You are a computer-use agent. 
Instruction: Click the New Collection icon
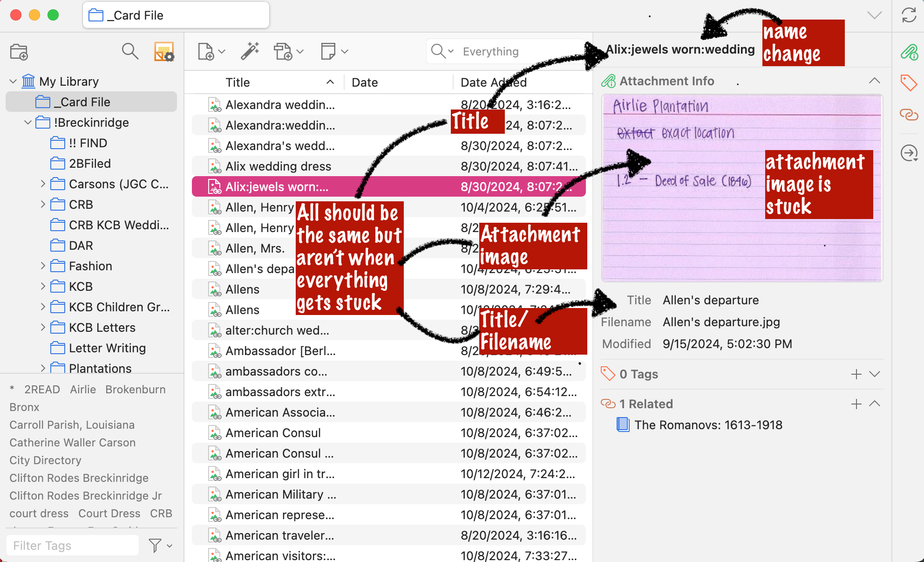click(x=19, y=52)
